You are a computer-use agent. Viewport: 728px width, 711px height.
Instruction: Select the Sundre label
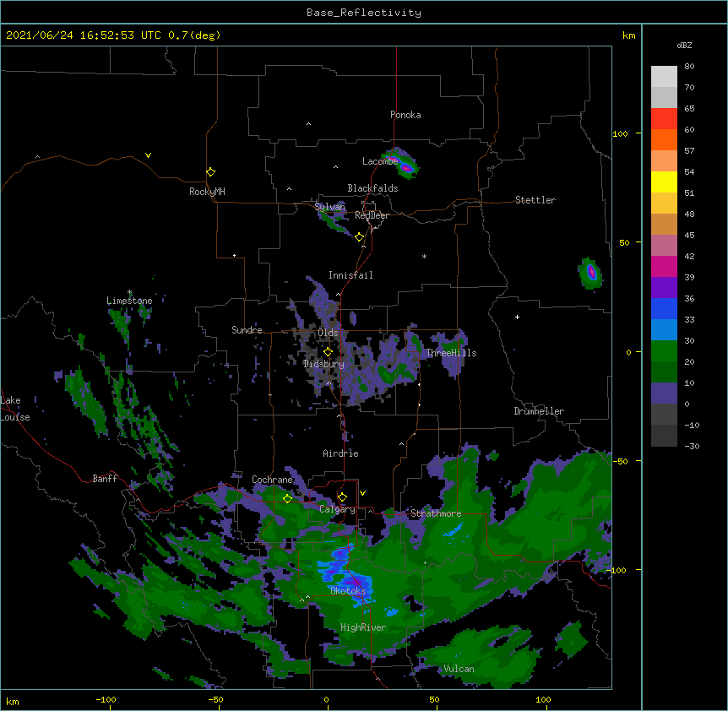pyautogui.click(x=247, y=330)
